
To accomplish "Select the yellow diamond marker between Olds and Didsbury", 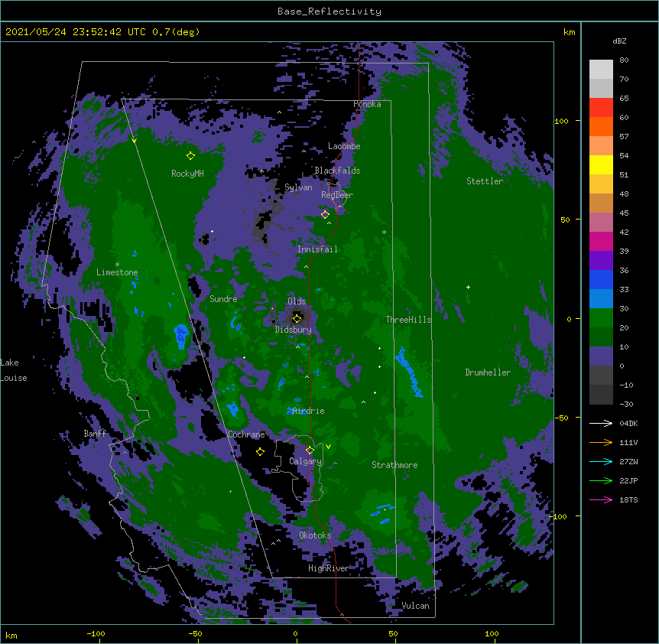I will coord(297,318).
